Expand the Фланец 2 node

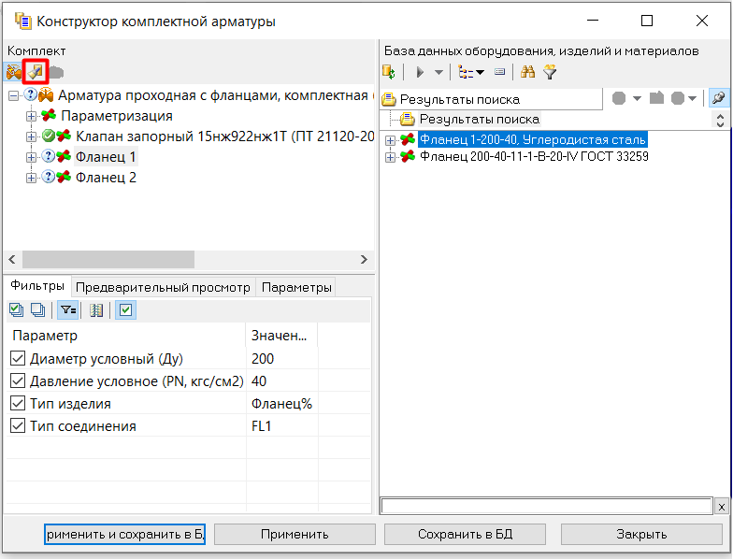point(31,178)
